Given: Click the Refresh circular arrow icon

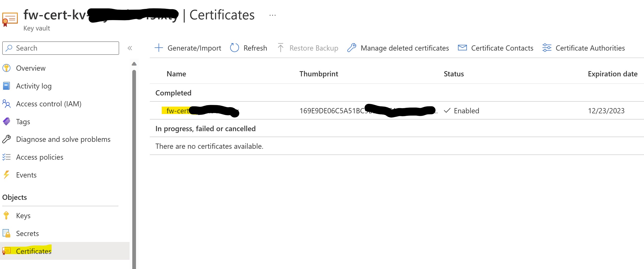Looking at the screenshot, I should point(235,48).
